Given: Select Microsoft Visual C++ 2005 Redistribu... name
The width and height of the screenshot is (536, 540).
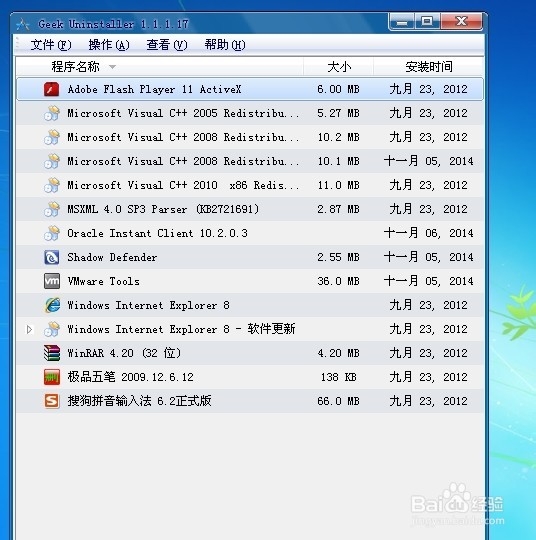Looking at the screenshot, I should tap(183, 113).
